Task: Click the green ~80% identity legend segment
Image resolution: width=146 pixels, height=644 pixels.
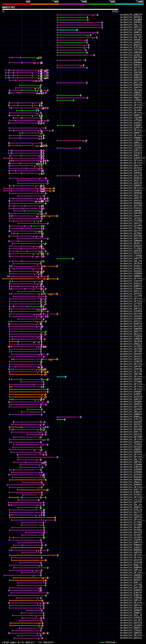Action: click(x=101, y=4)
